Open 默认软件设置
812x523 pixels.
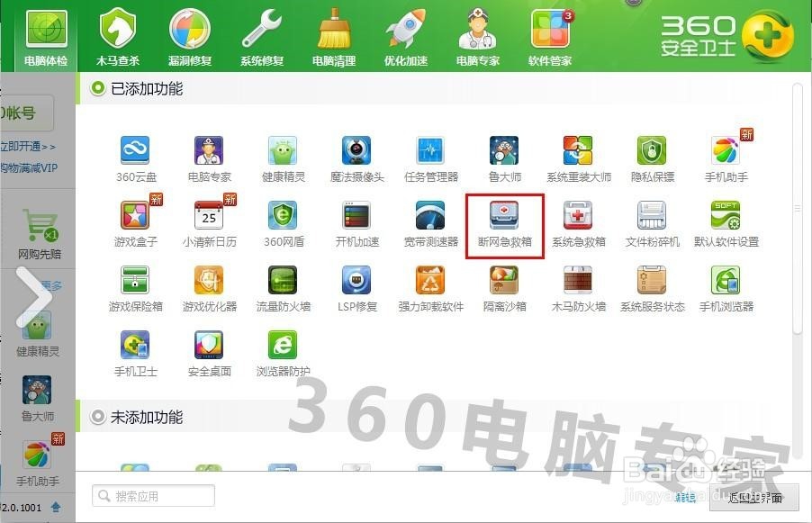(726, 223)
